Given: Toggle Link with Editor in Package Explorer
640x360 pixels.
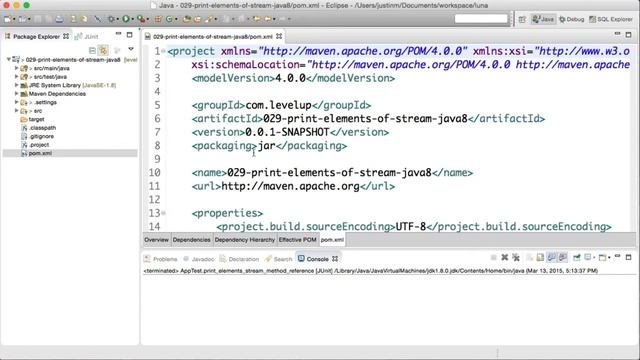Looking at the screenshot, I should pos(103,50).
